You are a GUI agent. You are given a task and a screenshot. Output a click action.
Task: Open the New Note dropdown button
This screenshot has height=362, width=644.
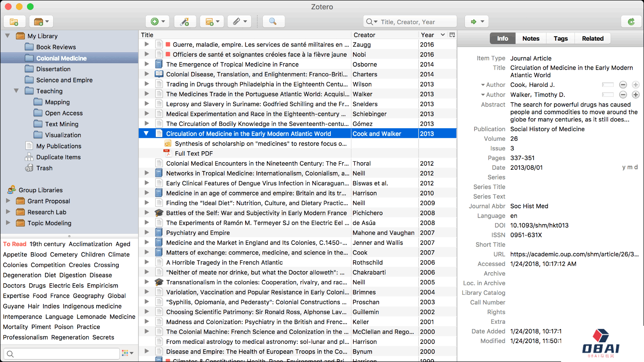[x=212, y=22]
